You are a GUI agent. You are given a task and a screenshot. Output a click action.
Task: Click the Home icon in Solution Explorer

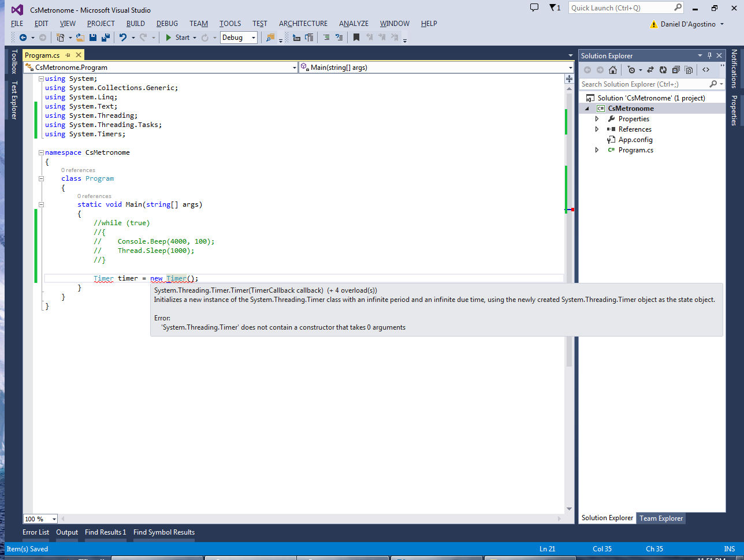tap(613, 70)
